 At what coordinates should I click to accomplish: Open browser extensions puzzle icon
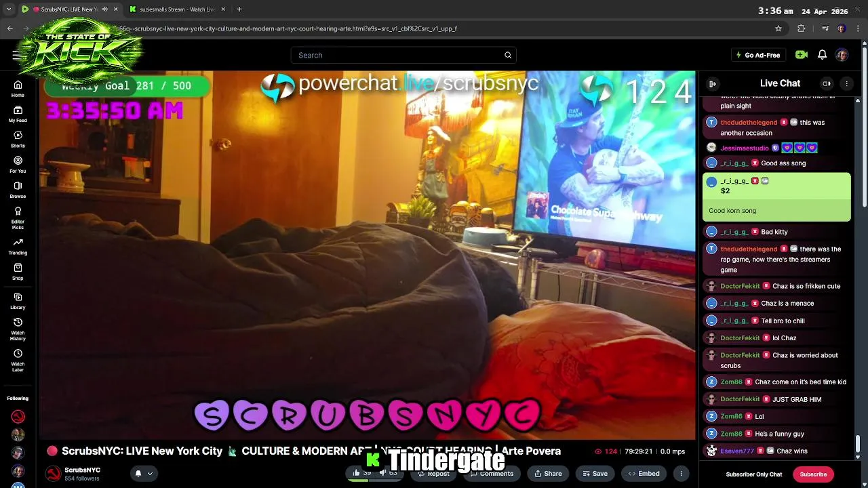coord(801,28)
